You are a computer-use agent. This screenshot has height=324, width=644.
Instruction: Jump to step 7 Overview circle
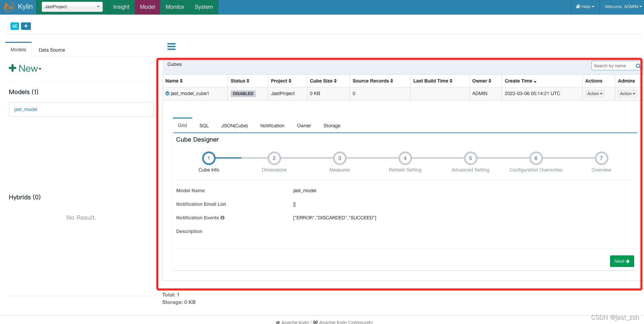pos(601,158)
